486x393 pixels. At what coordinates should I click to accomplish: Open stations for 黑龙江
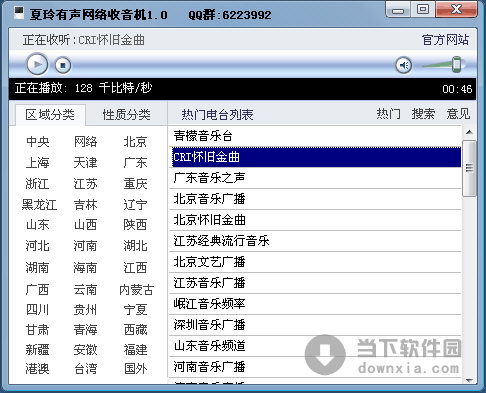click(x=39, y=204)
